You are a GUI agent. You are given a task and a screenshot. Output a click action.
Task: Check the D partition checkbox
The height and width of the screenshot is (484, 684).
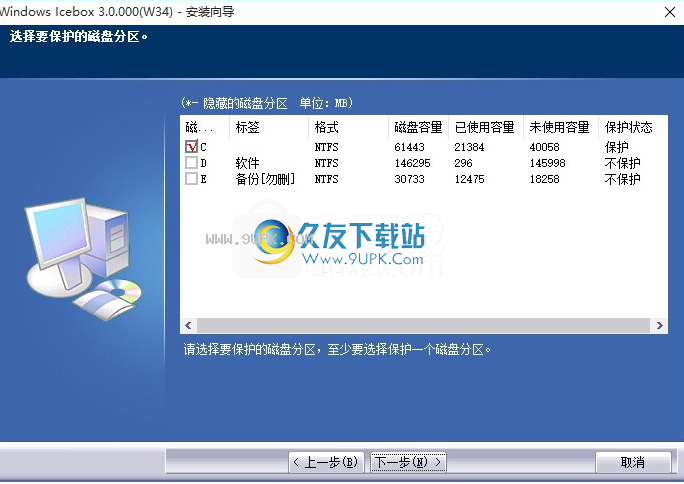pyautogui.click(x=191, y=163)
